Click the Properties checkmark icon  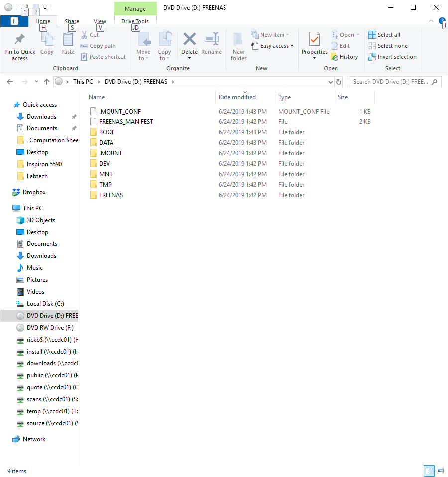314,39
